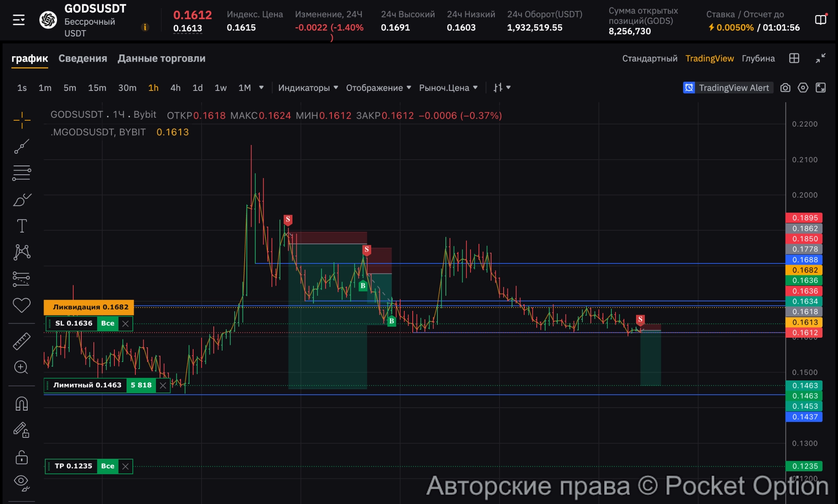
Task: Expand the Рыноч.Цена dropdown
Action: 448,88
